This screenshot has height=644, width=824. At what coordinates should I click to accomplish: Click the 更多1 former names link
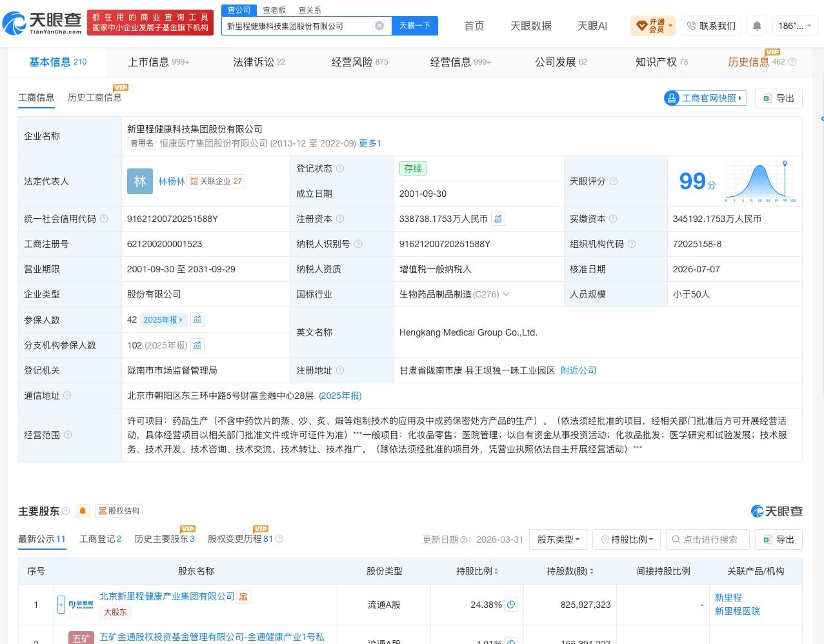370,143
